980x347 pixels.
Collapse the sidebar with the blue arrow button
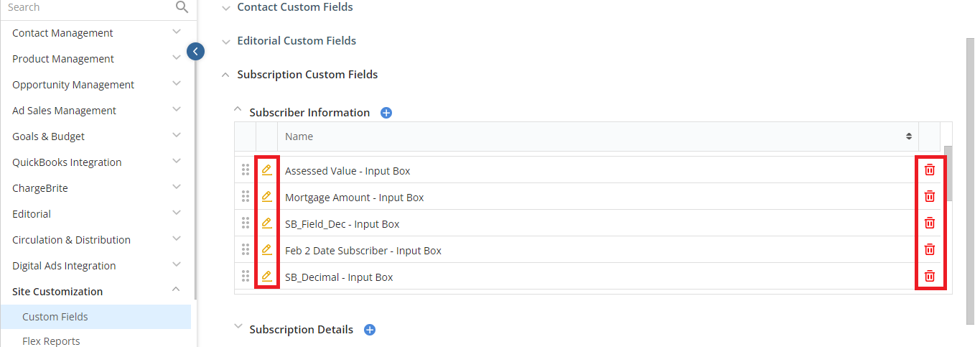[195, 51]
